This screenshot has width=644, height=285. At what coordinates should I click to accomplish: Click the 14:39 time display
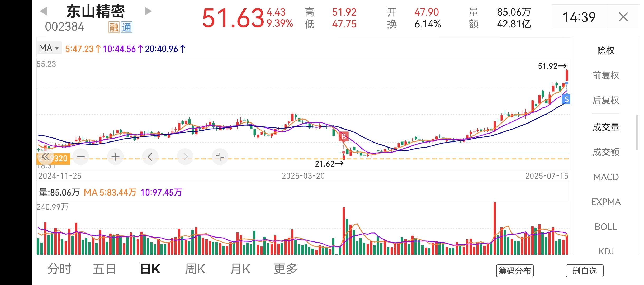(x=579, y=17)
